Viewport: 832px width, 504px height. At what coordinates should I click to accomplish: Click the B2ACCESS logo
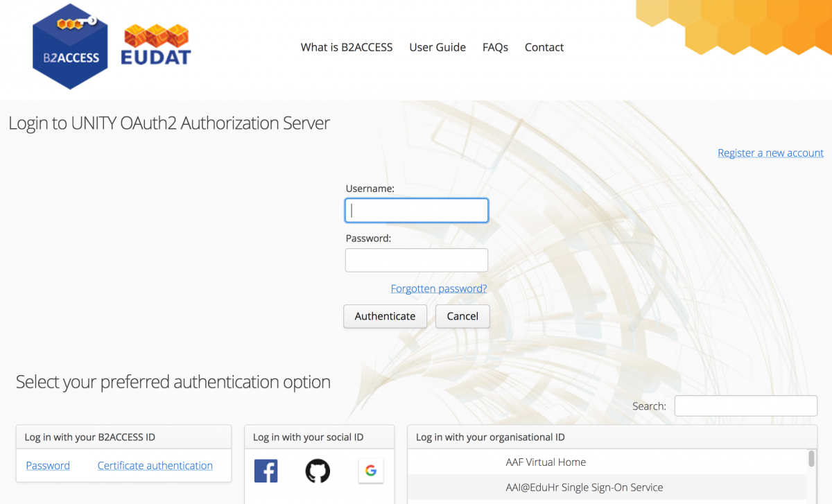pyautogui.click(x=69, y=46)
